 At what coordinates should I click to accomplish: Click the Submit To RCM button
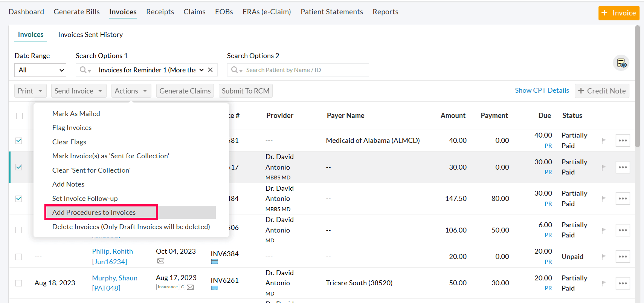pyautogui.click(x=246, y=91)
